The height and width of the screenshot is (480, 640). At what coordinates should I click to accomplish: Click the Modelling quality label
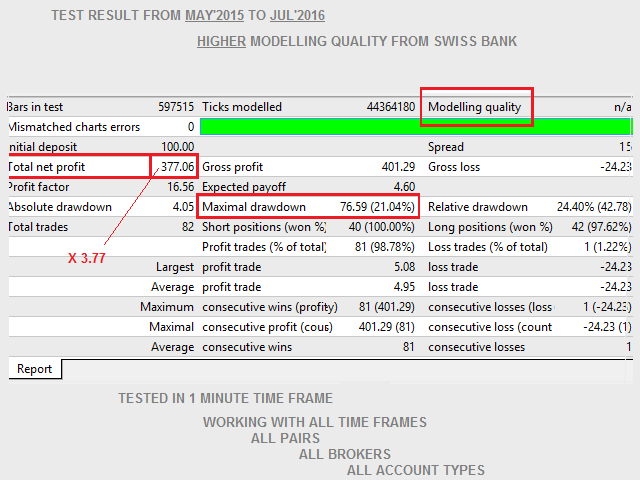(475, 107)
